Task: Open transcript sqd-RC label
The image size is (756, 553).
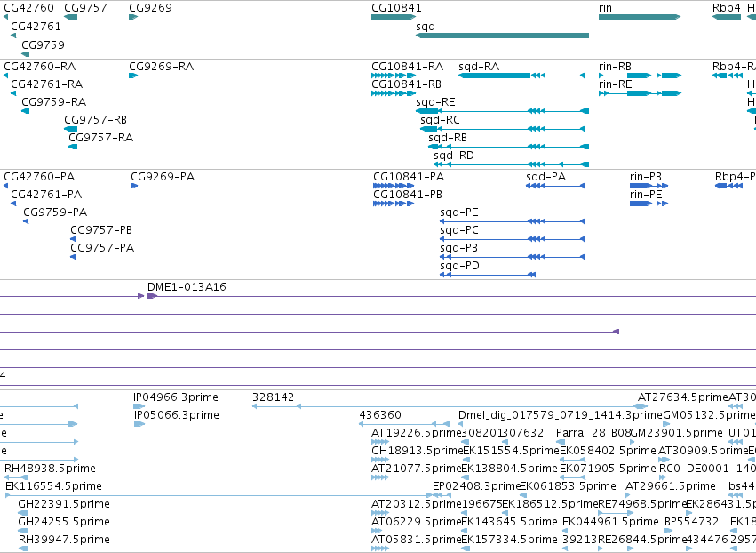Action: 440,120
